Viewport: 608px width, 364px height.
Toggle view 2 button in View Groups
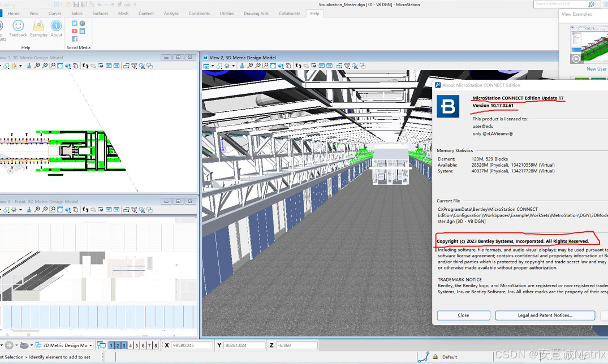click(x=118, y=345)
